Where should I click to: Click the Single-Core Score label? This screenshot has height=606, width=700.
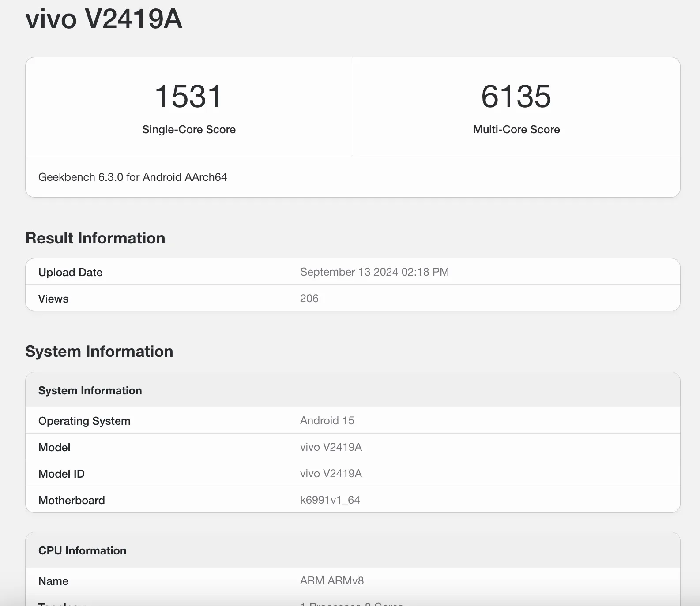click(188, 129)
